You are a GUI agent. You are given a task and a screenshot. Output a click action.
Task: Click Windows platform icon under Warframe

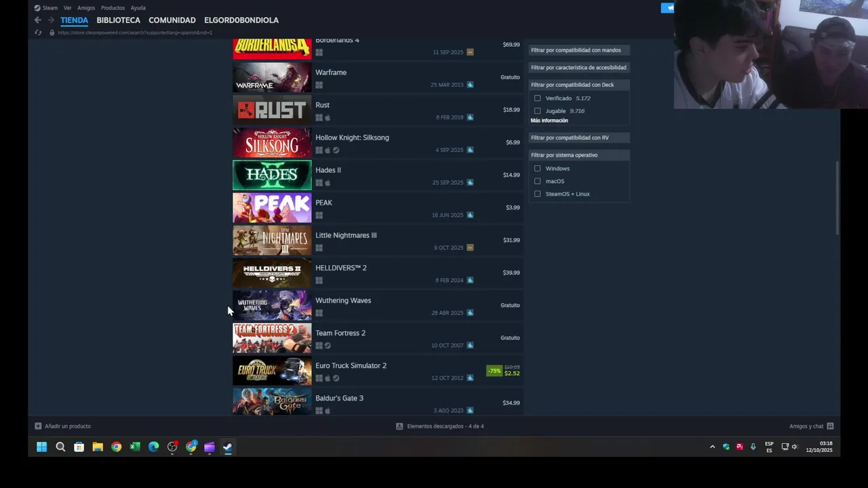pos(319,85)
